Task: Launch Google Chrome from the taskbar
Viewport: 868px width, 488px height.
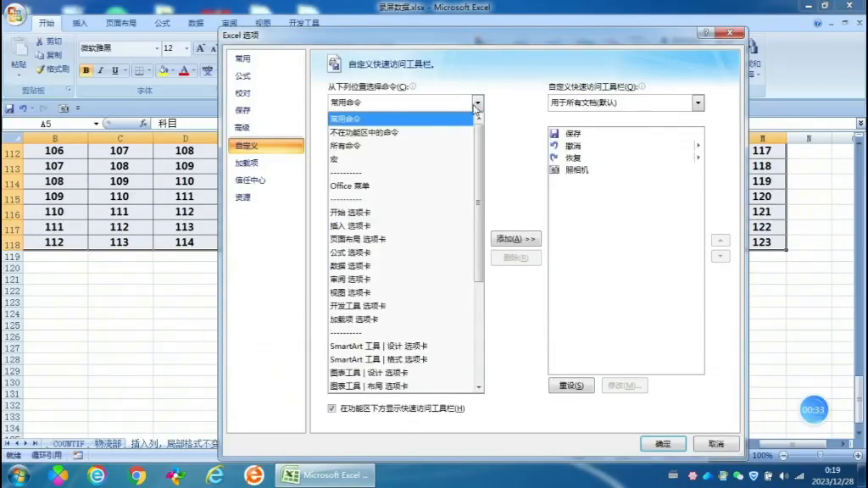Action: click(137, 475)
